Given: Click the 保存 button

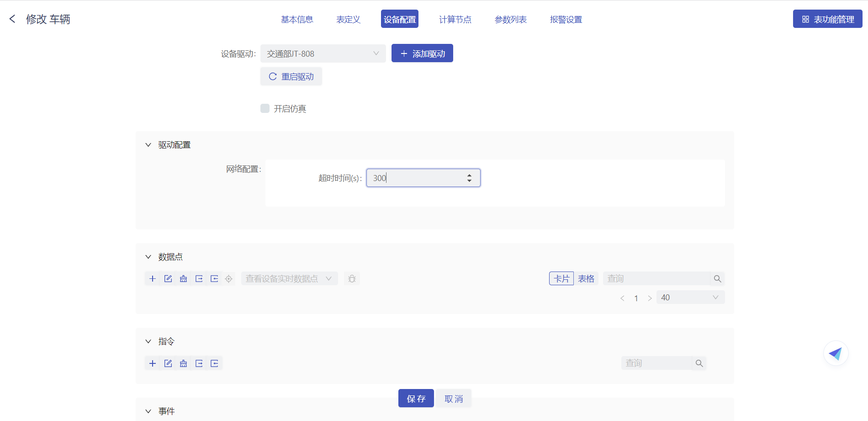Looking at the screenshot, I should tap(416, 399).
